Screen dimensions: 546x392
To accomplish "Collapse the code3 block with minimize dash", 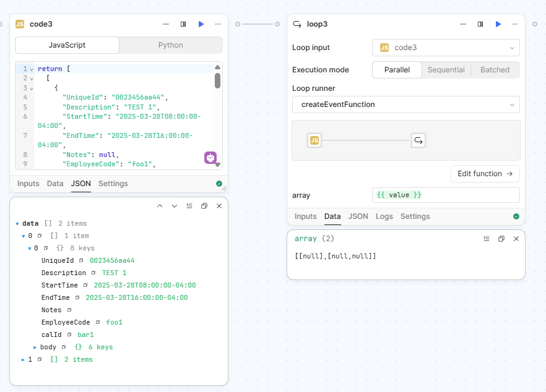I will pos(166,24).
